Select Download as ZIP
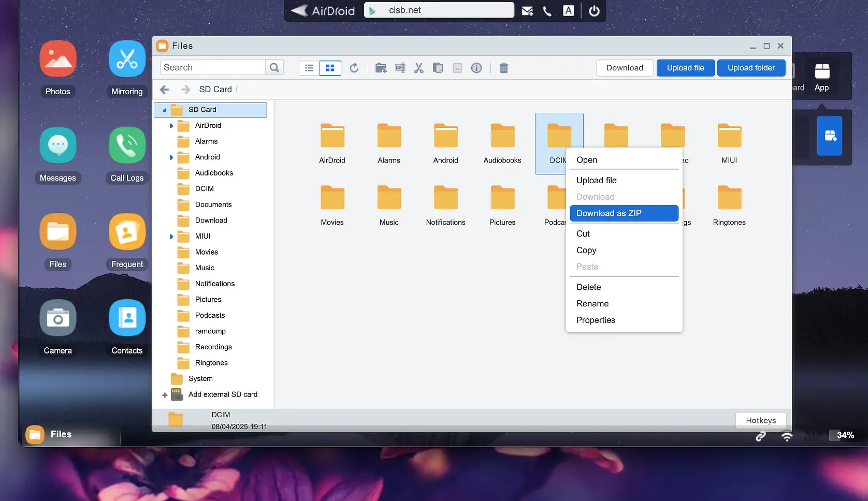Screen dimensions: 868x501 tap(624, 213)
